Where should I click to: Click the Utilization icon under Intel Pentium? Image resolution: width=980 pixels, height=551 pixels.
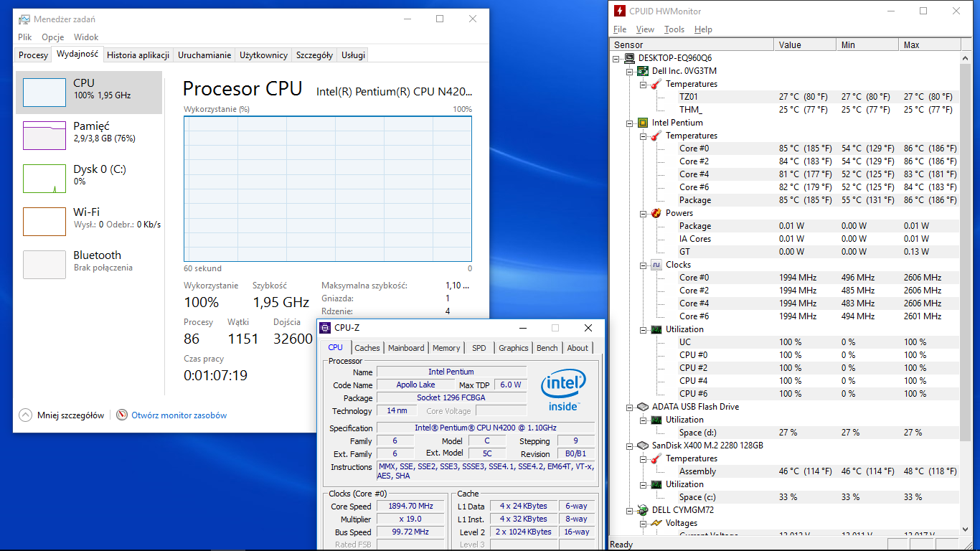click(656, 329)
